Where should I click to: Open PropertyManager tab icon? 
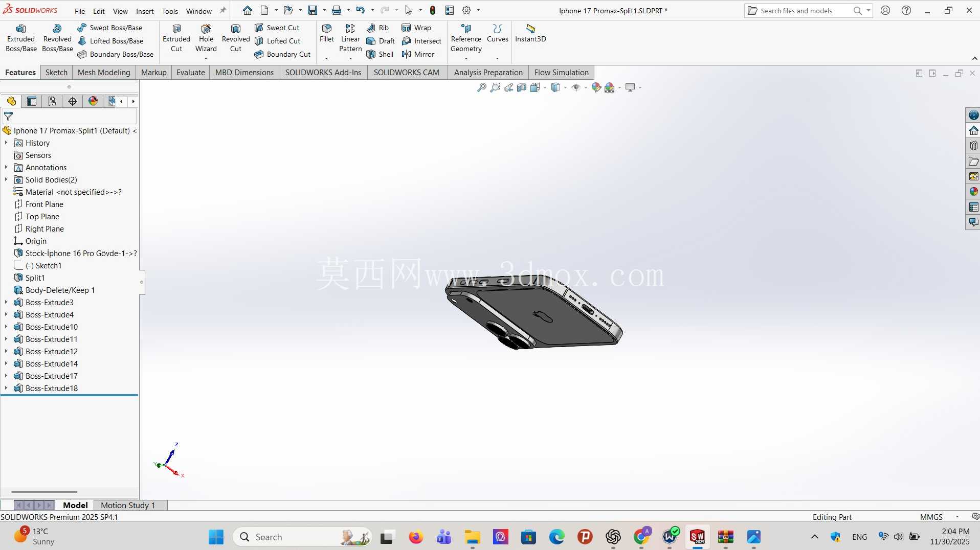pyautogui.click(x=32, y=101)
